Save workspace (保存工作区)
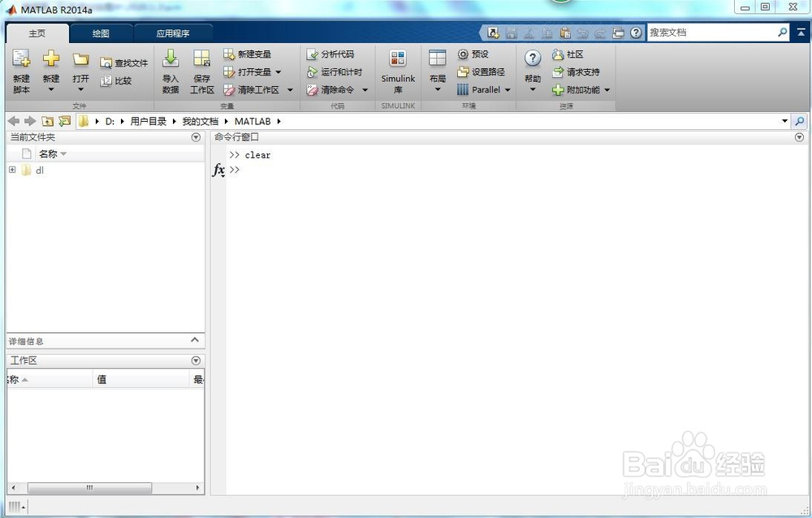This screenshot has height=518, width=812. 201,71
